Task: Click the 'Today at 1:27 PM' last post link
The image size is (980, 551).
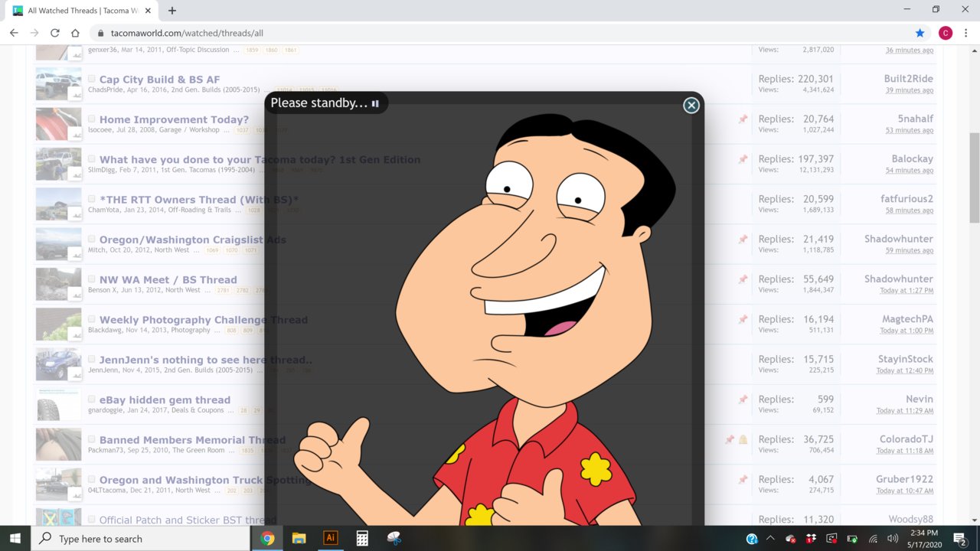Action: [x=906, y=291]
